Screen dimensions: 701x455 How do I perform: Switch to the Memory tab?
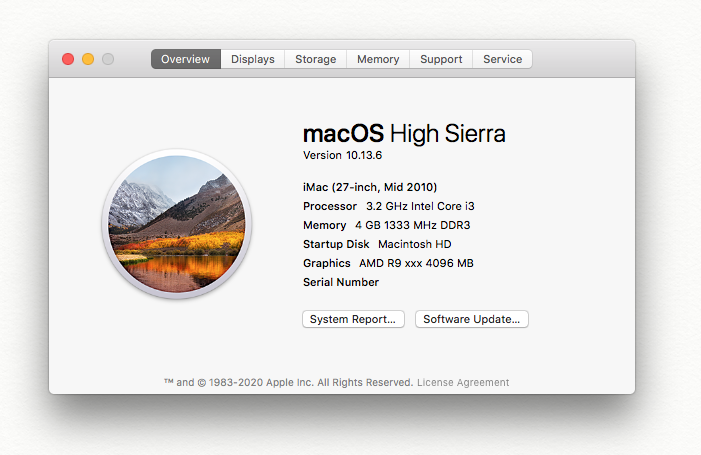pos(378,59)
